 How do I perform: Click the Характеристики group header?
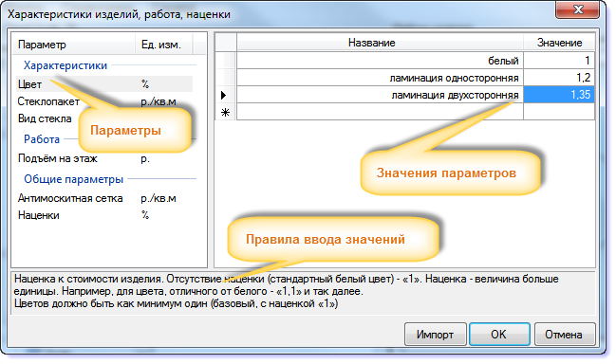[x=65, y=65]
